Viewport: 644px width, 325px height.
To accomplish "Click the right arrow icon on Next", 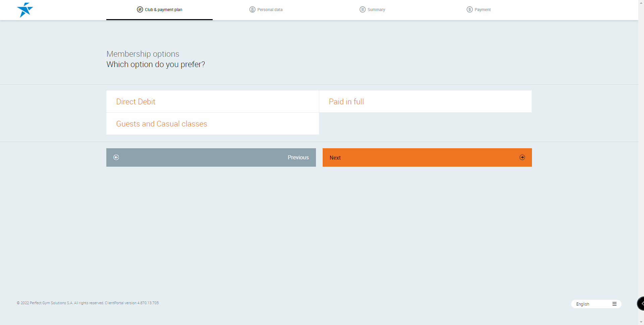I will click(x=522, y=157).
